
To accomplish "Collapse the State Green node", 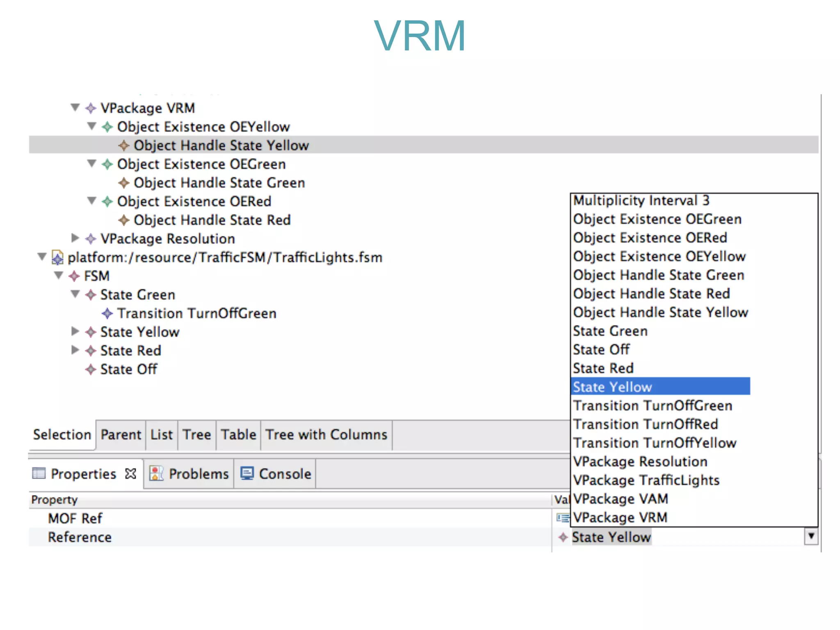I will 75,294.
